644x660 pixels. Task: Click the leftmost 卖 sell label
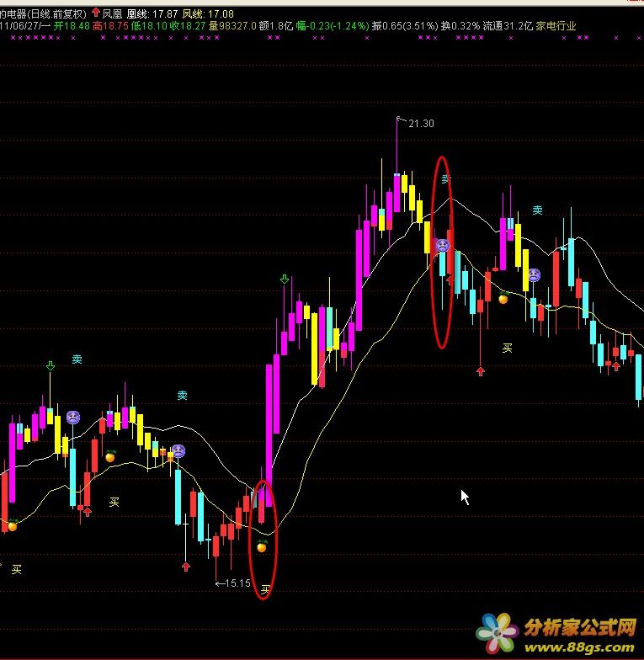coord(77,359)
